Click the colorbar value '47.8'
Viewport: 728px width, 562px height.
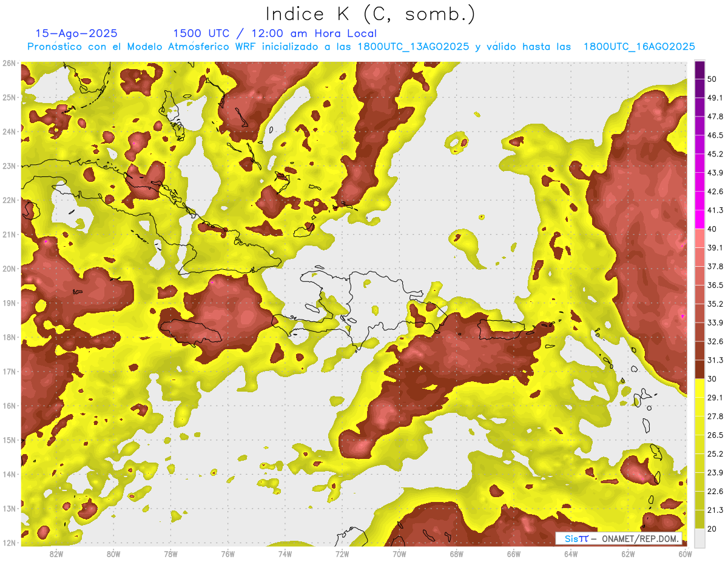pyautogui.click(x=715, y=116)
